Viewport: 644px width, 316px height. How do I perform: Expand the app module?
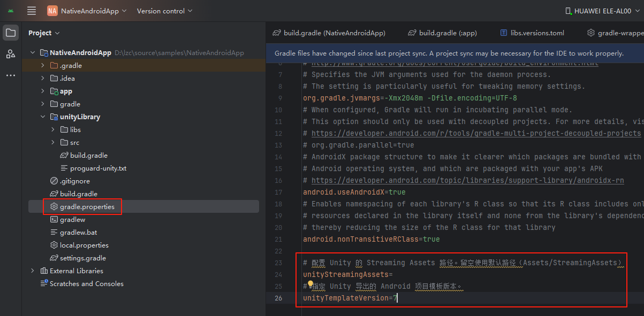43,91
